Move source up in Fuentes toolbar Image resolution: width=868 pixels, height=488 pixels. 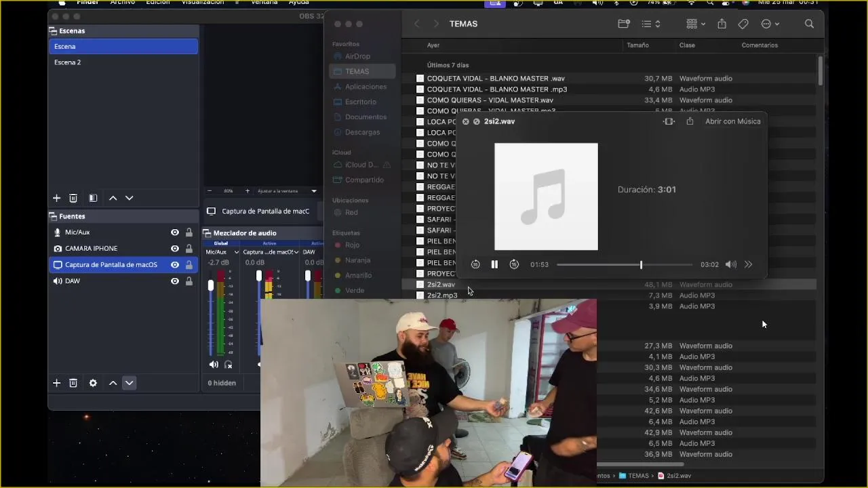[113, 383]
